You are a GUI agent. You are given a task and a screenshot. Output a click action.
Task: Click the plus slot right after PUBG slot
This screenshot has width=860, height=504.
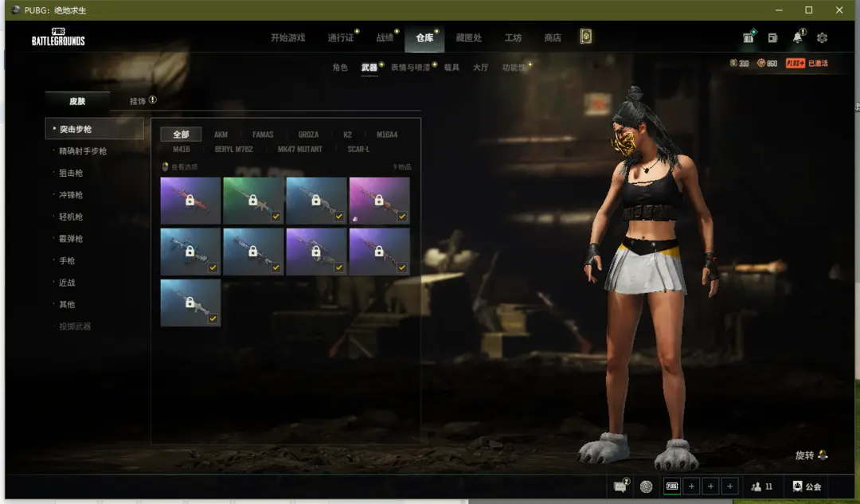coord(691,486)
